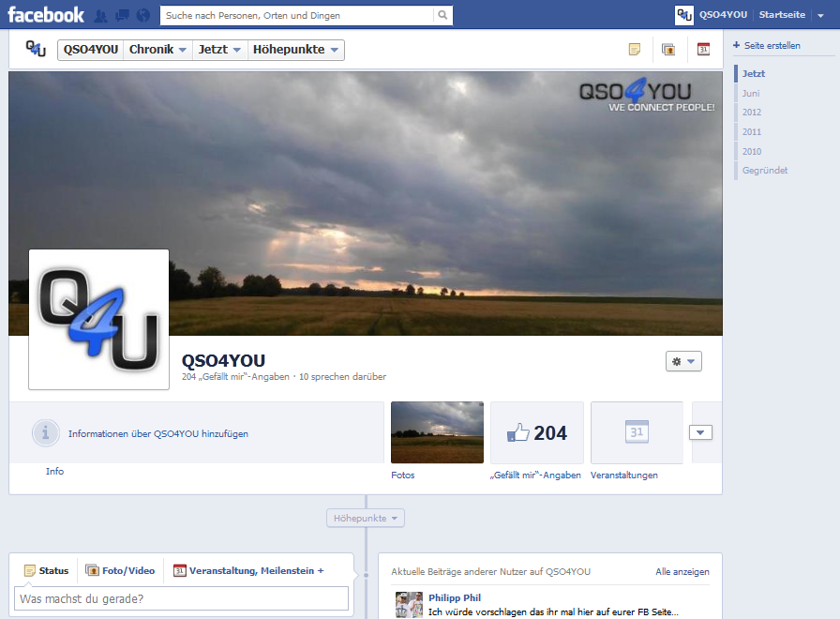Screen dimensions: 840x619
Task: Click „Gefällt mir"-Angaben label link
Action: point(535,475)
